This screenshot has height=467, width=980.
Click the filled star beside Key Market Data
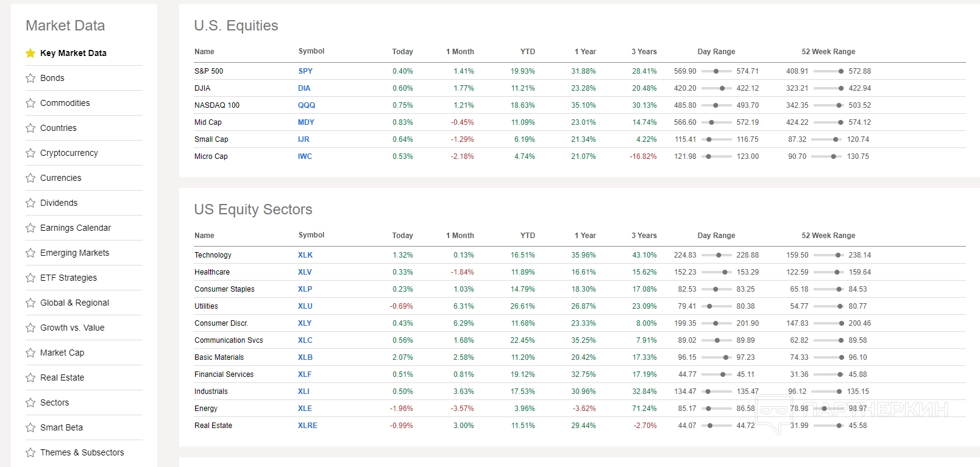point(30,53)
